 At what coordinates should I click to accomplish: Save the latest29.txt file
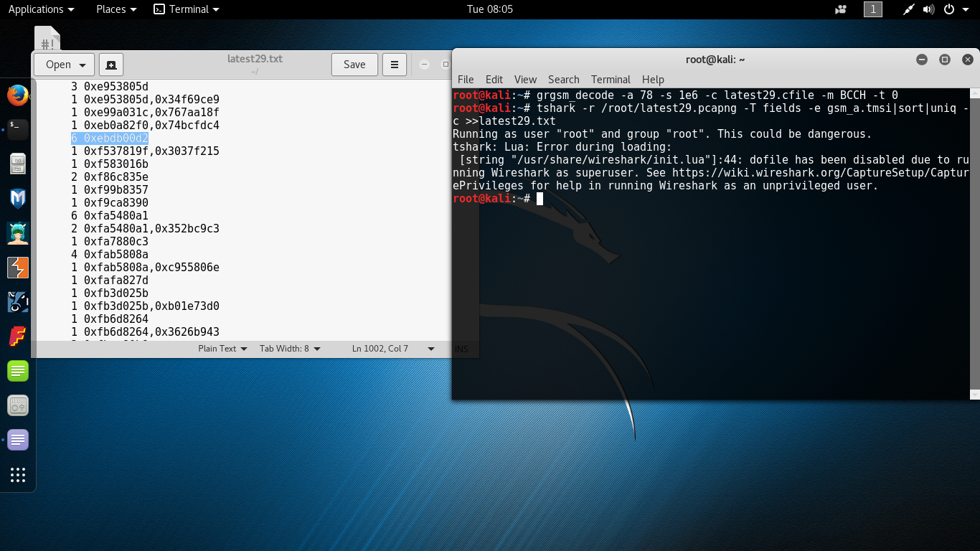point(354,65)
